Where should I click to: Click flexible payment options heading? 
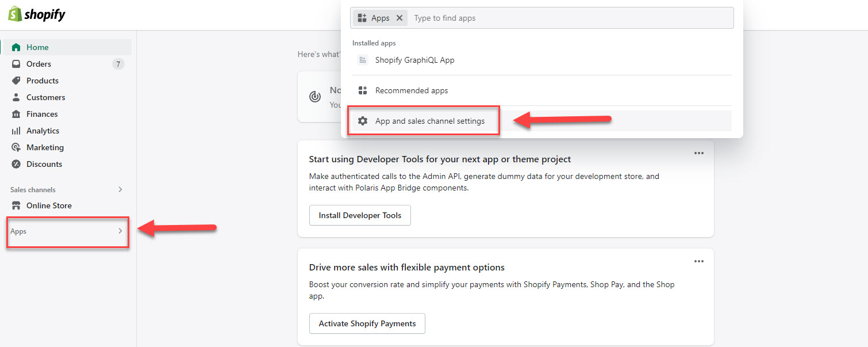click(x=407, y=267)
